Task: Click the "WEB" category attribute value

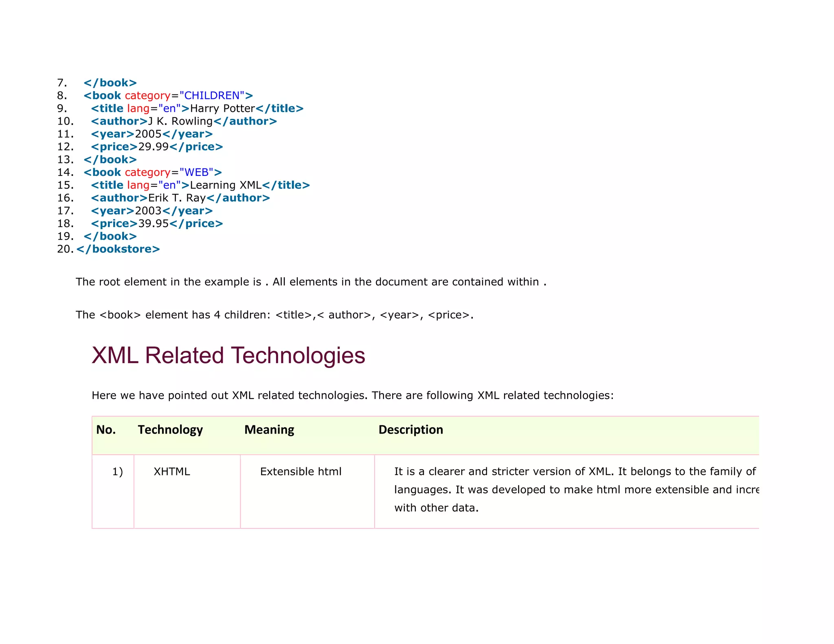Action: pos(197,173)
